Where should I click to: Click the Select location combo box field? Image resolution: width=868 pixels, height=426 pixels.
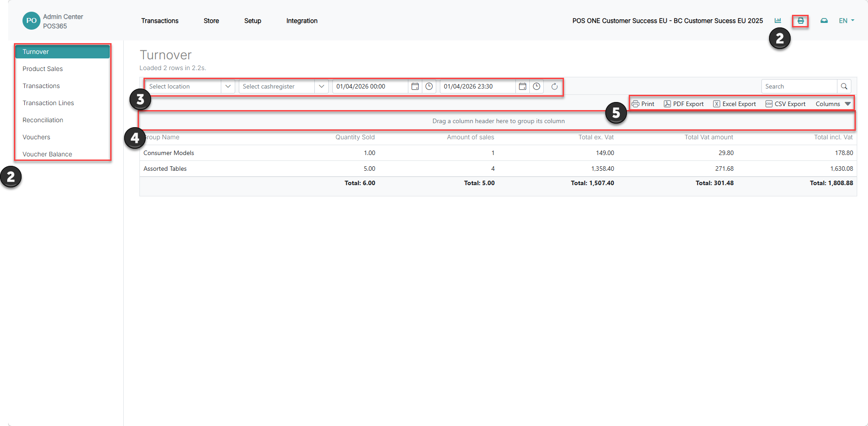(x=183, y=86)
